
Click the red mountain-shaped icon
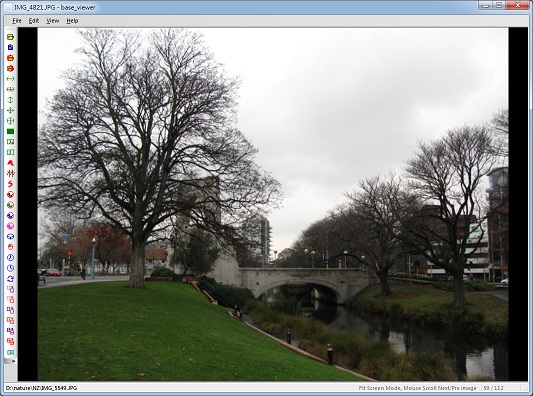click(x=11, y=163)
